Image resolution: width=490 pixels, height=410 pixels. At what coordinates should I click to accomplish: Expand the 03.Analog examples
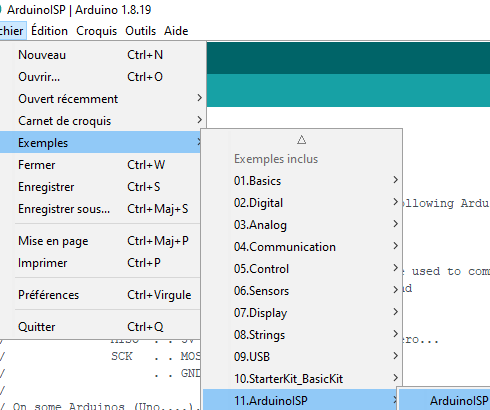pyautogui.click(x=302, y=225)
